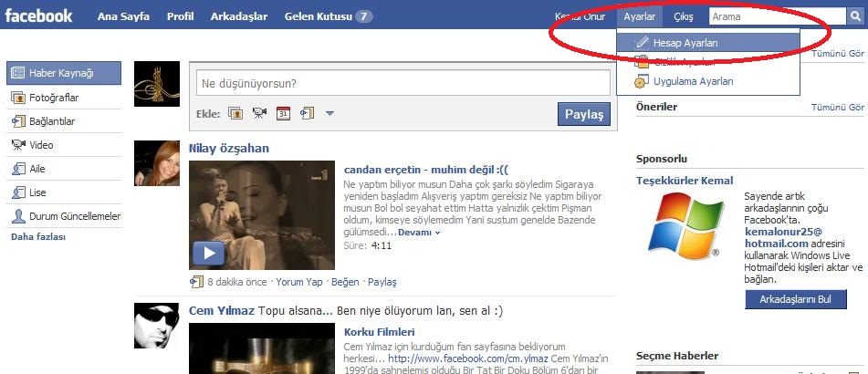Click the Öneriler heading

click(x=656, y=107)
